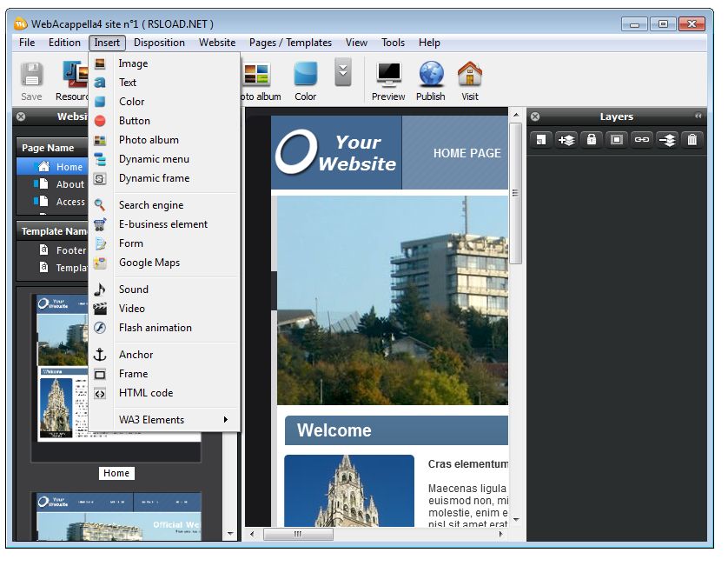Screen dimensions: 728x566
Task: Choose Image from Insert menu
Action: (165, 63)
